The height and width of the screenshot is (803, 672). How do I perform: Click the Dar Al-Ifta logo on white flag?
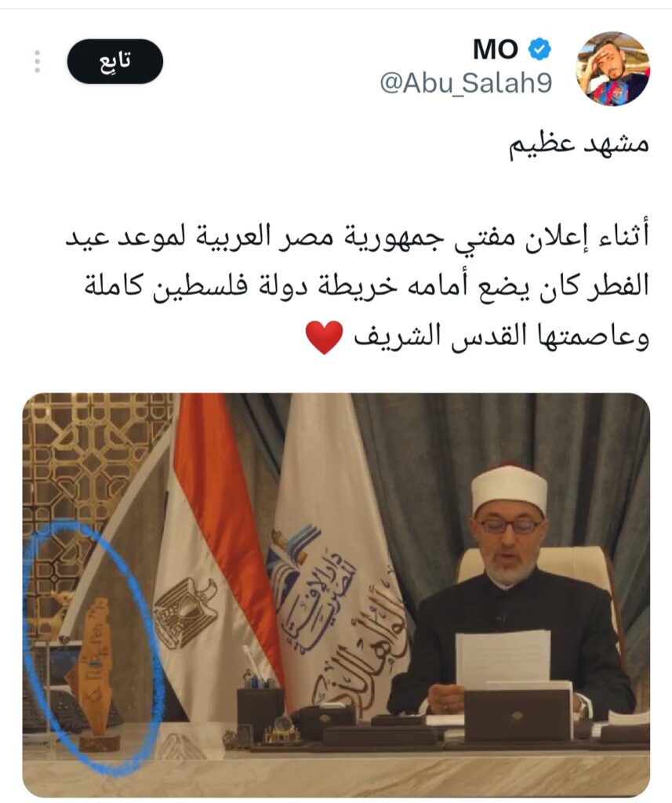pyautogui.click(x=291, y=563)
